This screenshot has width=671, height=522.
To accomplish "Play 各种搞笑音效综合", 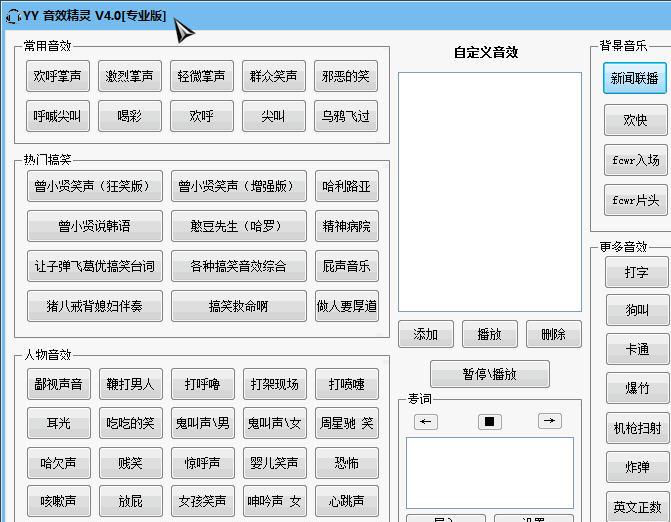I will [239, 266].
